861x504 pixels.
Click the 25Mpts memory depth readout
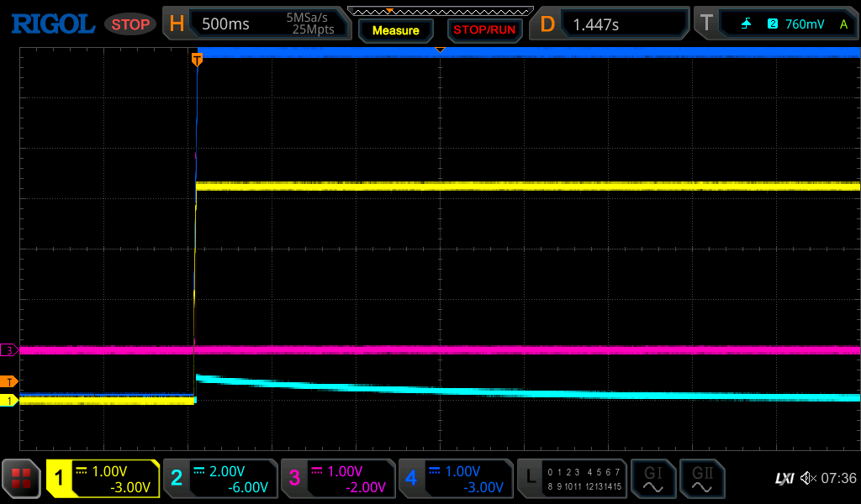click(x=313, y=29)
